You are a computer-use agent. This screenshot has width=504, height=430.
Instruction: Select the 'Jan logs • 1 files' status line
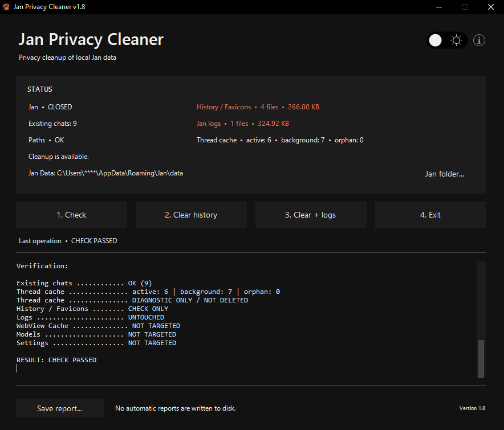click(243, 124)
